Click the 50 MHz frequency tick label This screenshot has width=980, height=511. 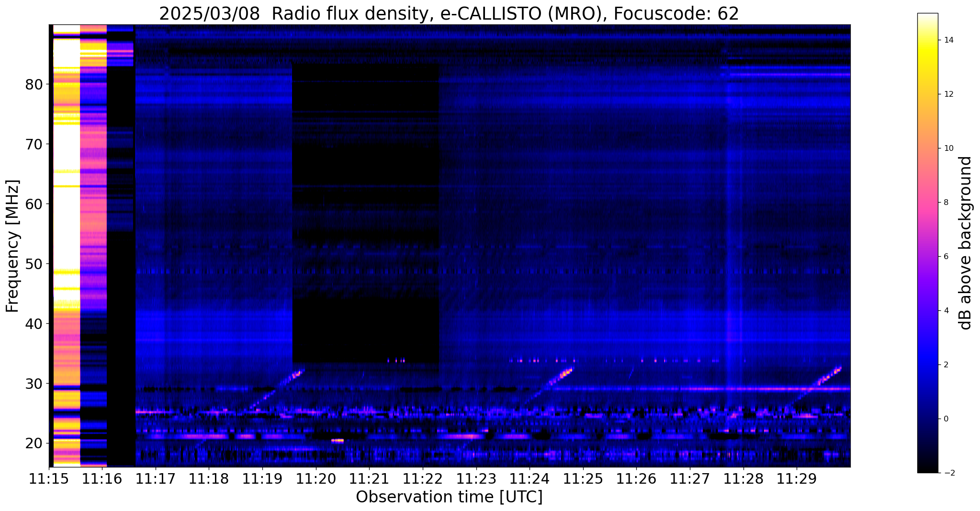(34, 264)
